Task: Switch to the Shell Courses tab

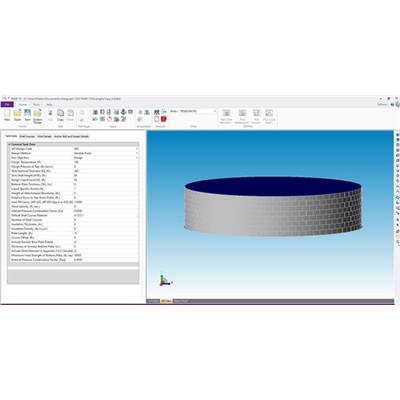Action: [27, 136]
